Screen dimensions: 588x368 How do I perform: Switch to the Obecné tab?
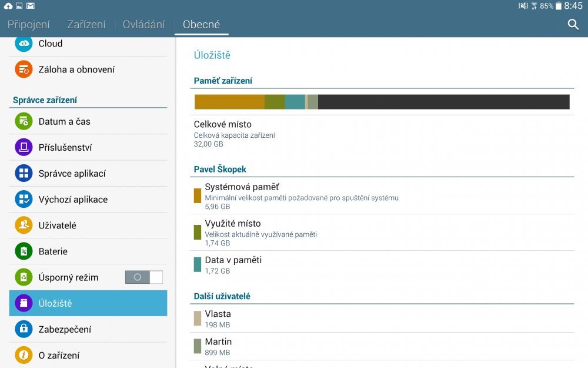click(202, 24)
